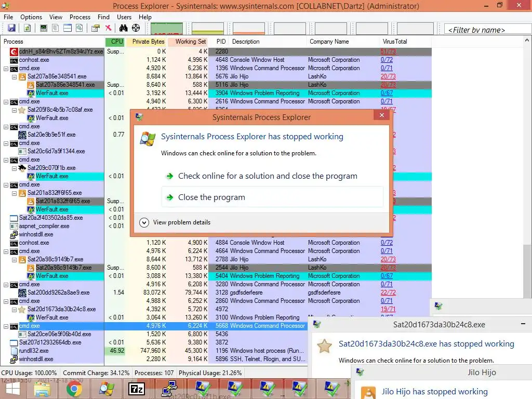Click the star icon in Sat20d1673da30b24c8.exe crash dialog
This screenshot has height=399, width=532.
(x=324, y=346)
